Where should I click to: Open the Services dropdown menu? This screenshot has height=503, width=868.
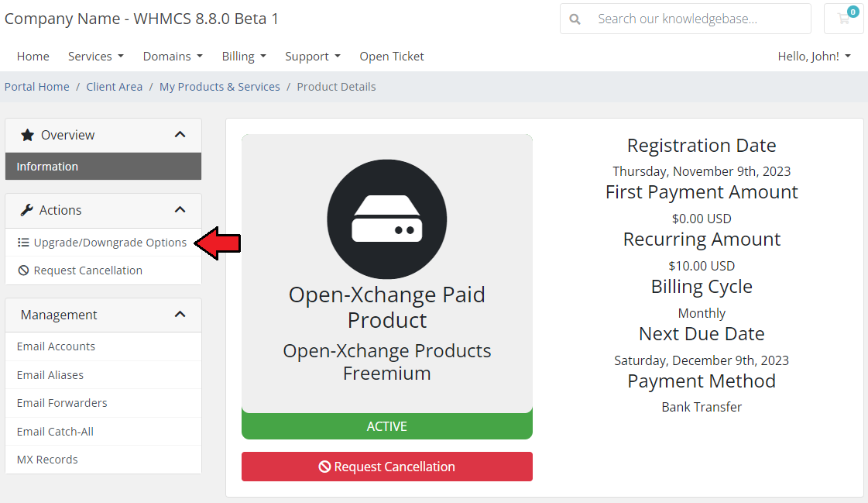(96, 57)
